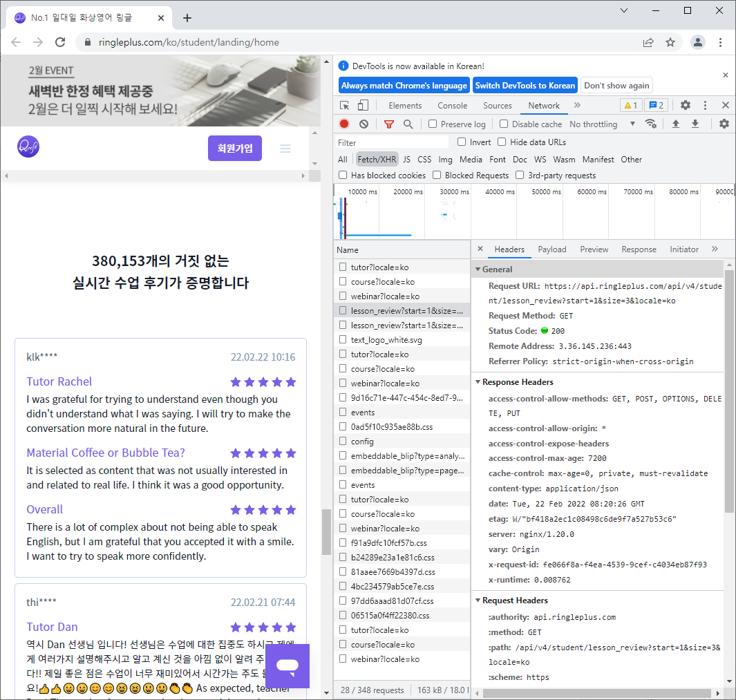Tick checkbox for text_logo_white.svg request

[x=343, y=339]
